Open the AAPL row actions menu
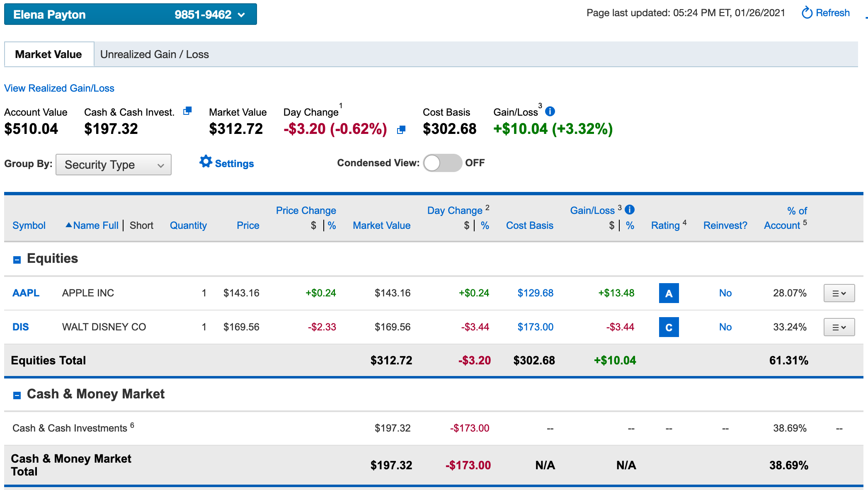868x490 pixels. pos(839,293)
